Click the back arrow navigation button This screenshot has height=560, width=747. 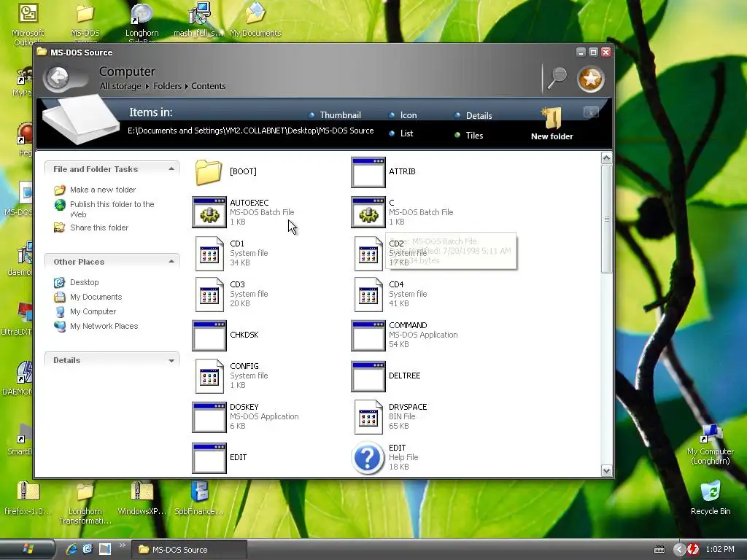pyautogui.click(x=58, y=77)
